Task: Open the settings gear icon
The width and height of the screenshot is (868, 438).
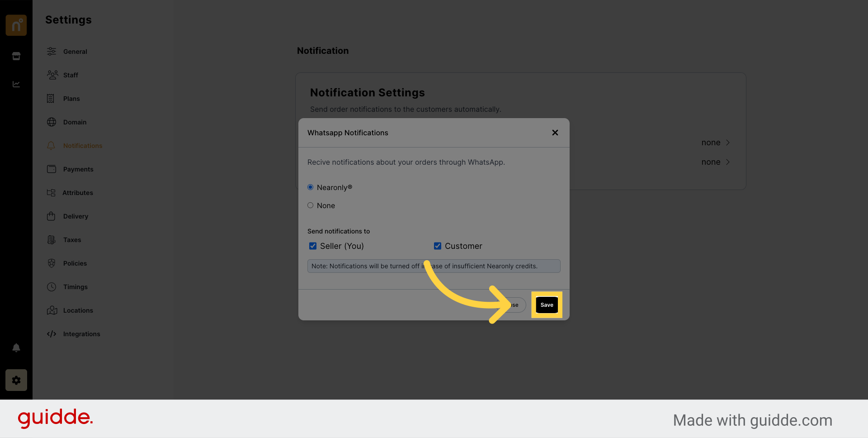Action: (16, 380)
